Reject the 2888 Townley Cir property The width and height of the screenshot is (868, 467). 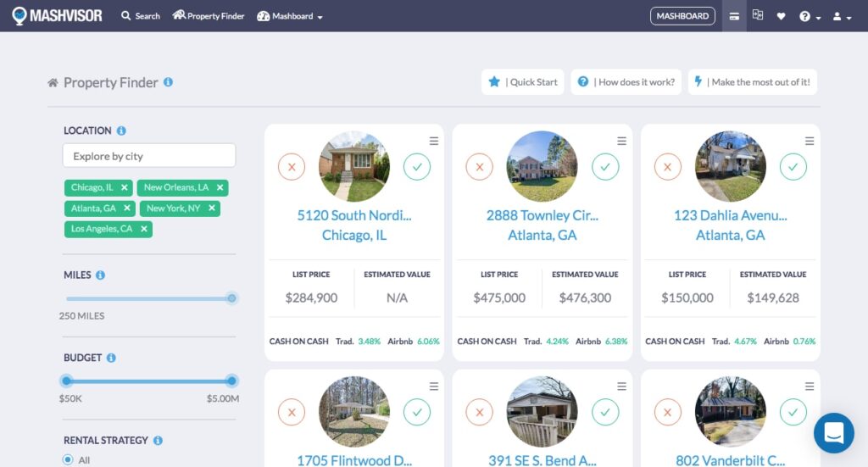(x=480, y=167)
